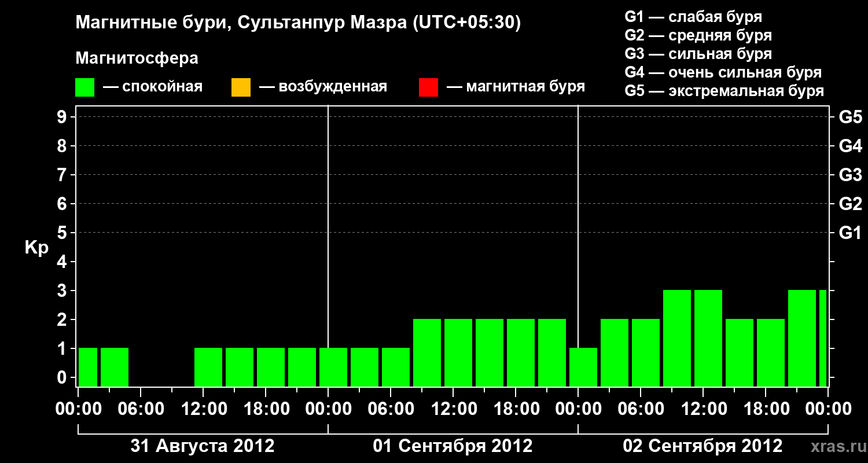The height and width of the screenshot is (463, 868).
Task: Click the '01 Сентября 2012' date label
Action: pos(453,446)
